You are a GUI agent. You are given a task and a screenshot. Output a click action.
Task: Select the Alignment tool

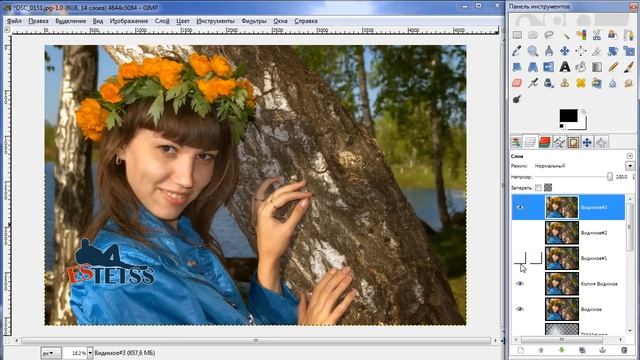click(581, 51)
